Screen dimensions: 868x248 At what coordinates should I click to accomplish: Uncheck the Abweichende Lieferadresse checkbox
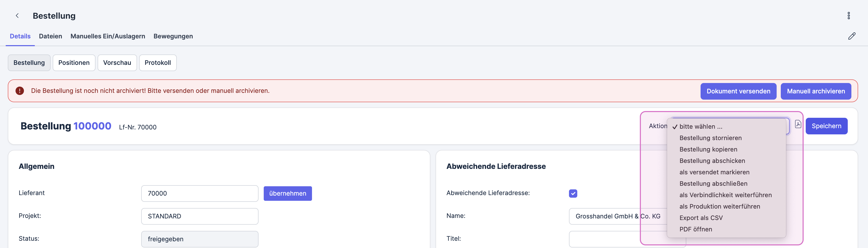[x=573, y=194]
